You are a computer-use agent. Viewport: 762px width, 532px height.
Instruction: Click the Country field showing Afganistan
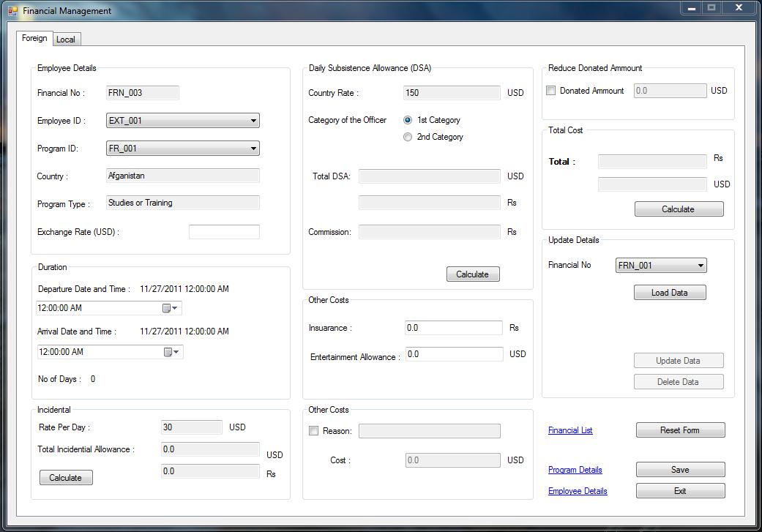point(183,176)
